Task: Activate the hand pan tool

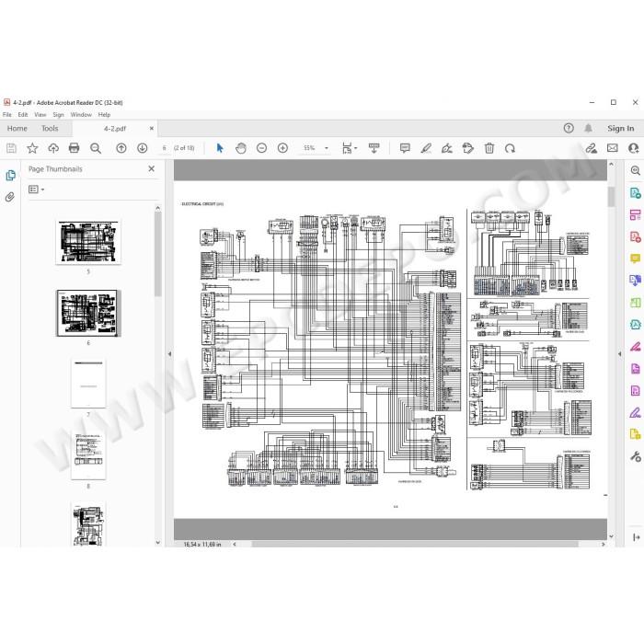Action: click(241, 148)
